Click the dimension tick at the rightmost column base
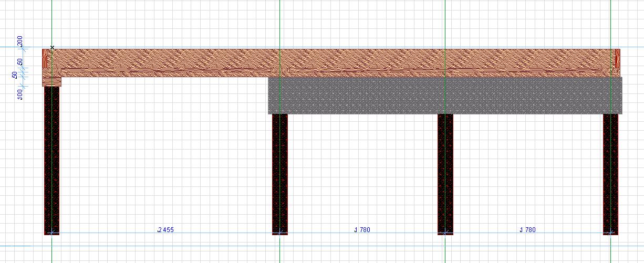The width and height of the screenshot is (644, 263). tap(611, 232)
